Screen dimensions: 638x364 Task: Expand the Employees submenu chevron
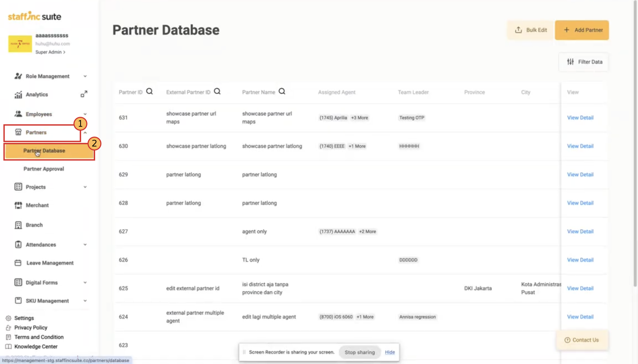coord(85,114)
